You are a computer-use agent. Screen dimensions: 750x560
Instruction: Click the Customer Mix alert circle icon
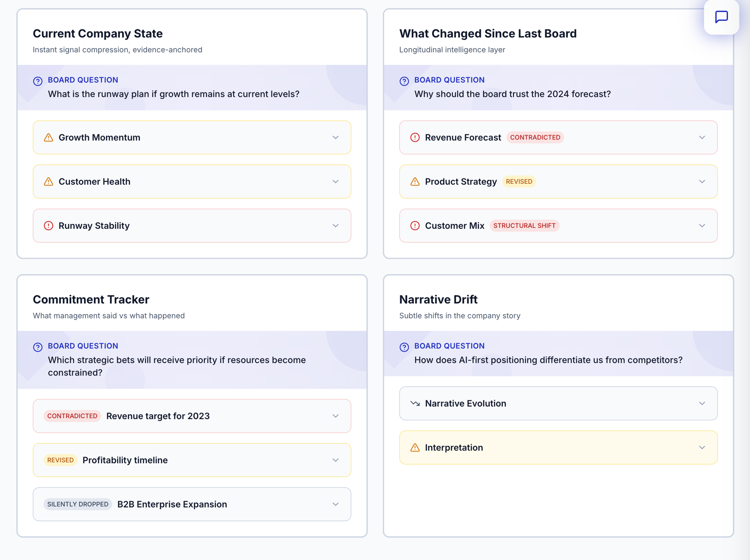[415, 226]
